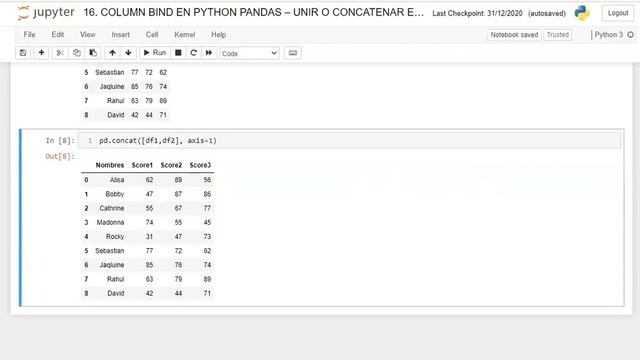
Task: Open the Kernel menu
Action: point(184,35)
